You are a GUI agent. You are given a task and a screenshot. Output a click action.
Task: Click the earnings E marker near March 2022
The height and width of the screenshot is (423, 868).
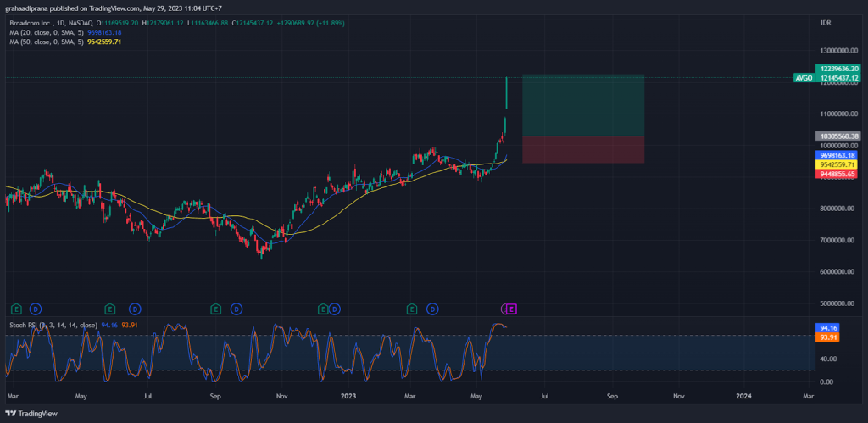coord(17,309)
